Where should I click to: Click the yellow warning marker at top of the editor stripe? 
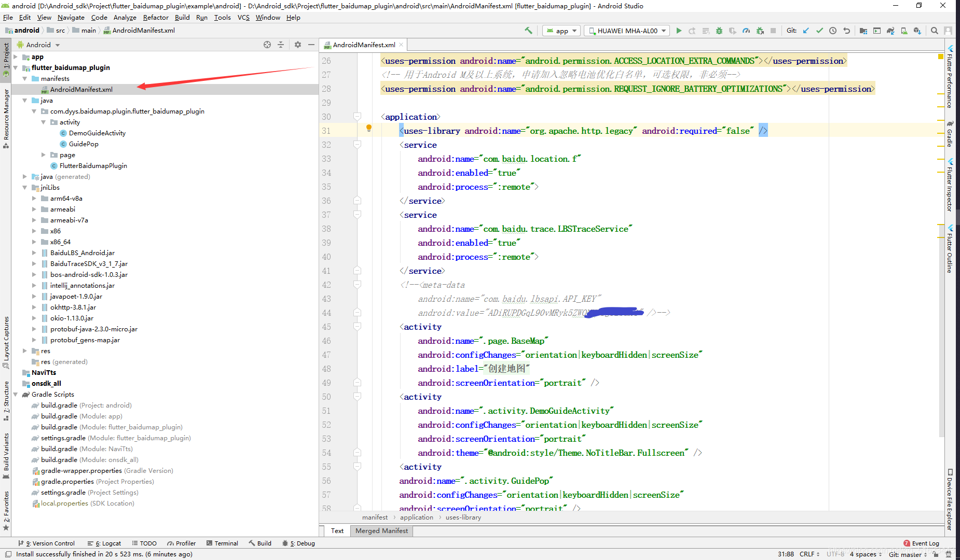pos(940,56)
